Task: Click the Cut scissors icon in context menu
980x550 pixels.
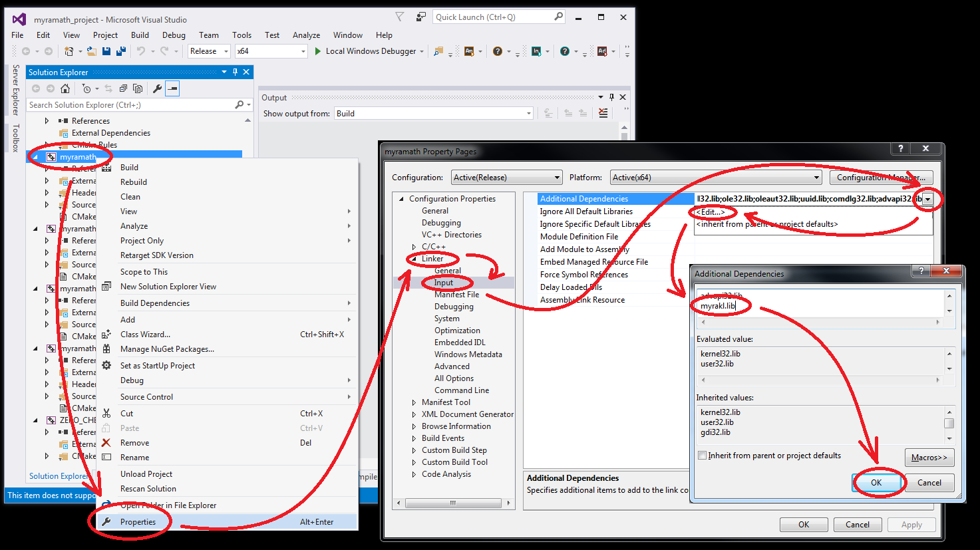Action: [106, 414]
